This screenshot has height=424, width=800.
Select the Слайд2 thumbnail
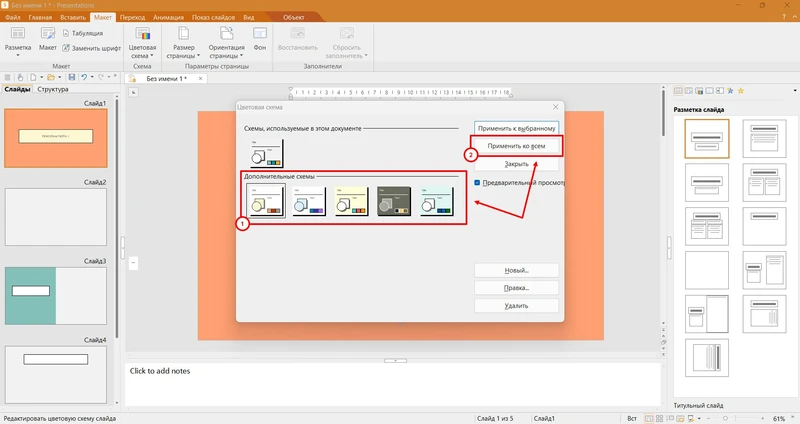pyautogui.click(x=56, y=217)
